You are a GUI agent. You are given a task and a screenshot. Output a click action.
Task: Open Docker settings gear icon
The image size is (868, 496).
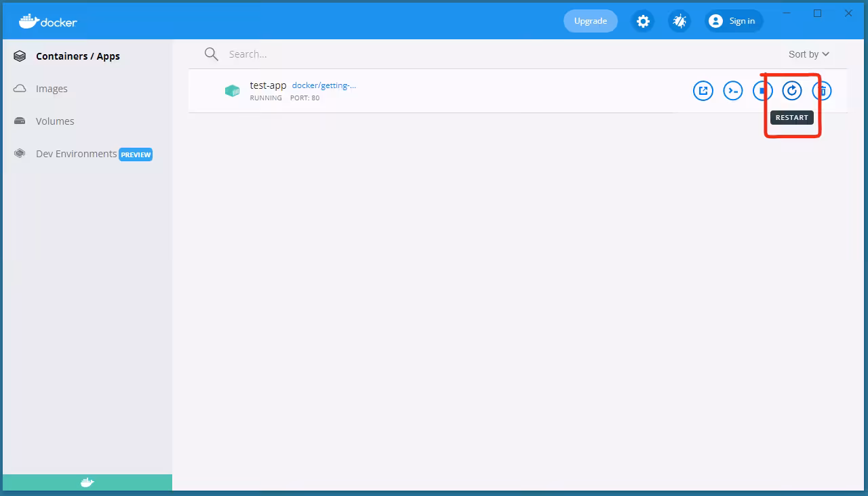coord(643,21)
